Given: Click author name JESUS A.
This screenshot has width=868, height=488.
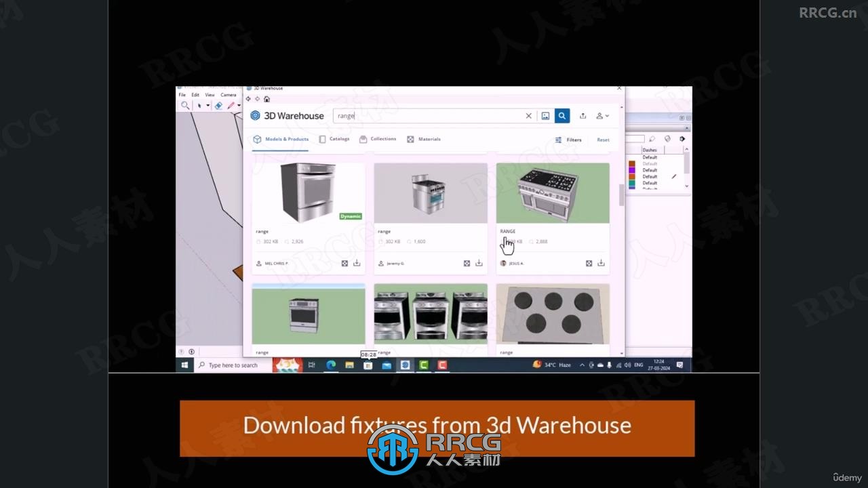Looking at the screenshot, I should tap(516, 263).
